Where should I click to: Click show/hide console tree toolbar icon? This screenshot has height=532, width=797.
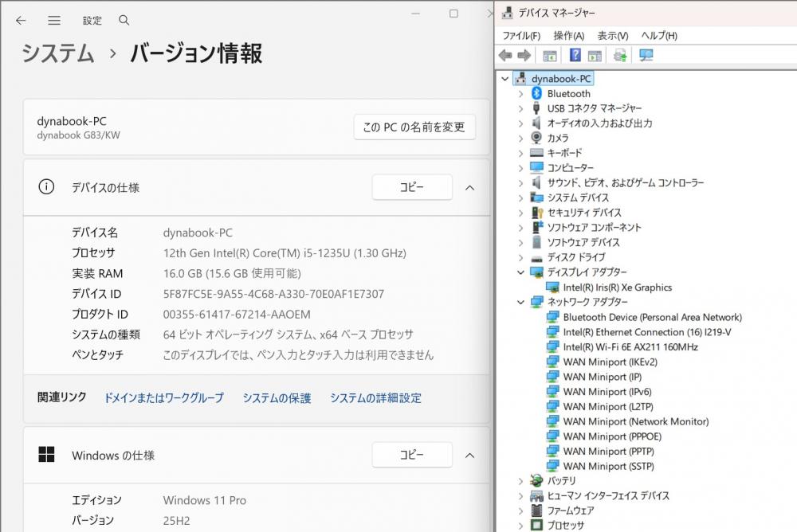tap(549, 56)
